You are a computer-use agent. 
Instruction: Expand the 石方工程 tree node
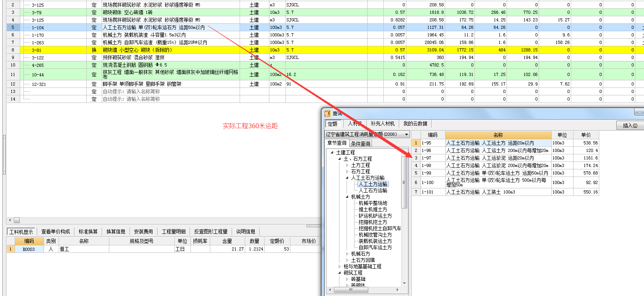click(x=347, y=171)
